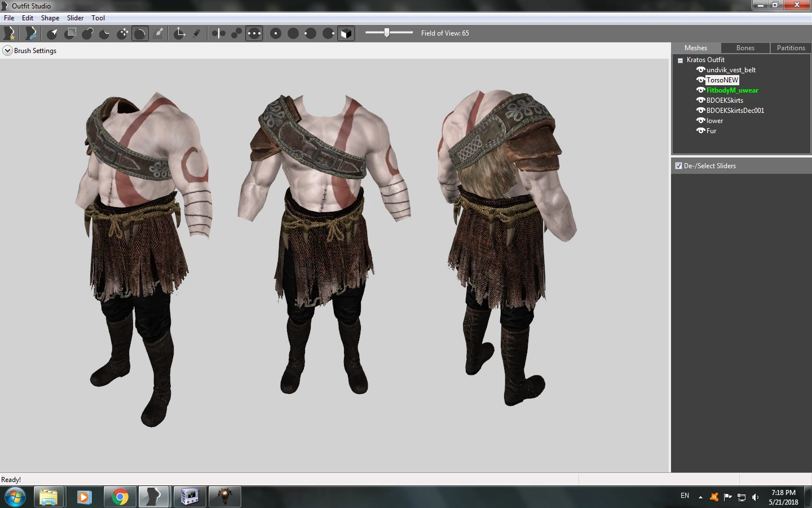Activate the Move brush tool
The height and width of the screenshot is (508, 812).
[122, 33]
